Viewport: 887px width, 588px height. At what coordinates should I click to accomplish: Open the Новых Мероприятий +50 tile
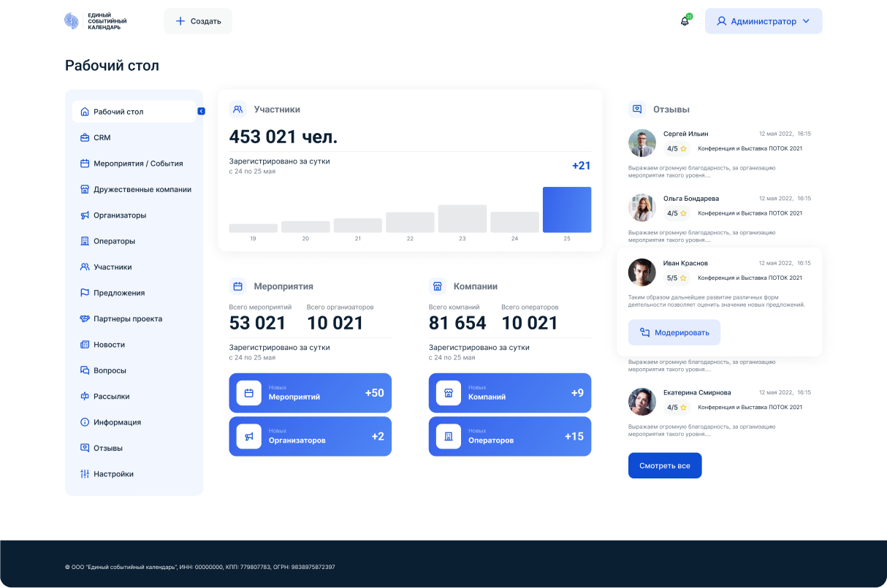310,393
